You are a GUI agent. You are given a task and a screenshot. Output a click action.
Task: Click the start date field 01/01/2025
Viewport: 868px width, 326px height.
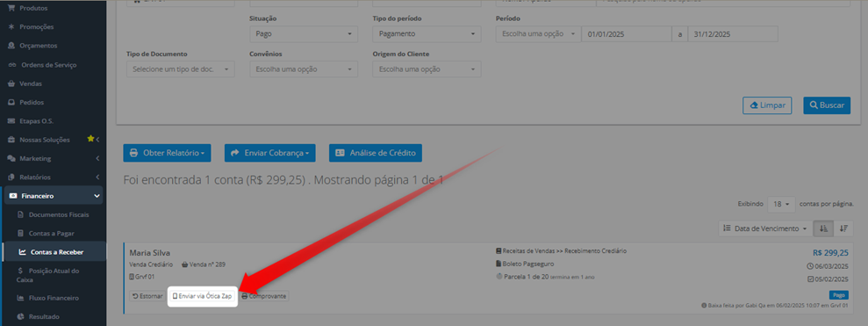[626, 33]
